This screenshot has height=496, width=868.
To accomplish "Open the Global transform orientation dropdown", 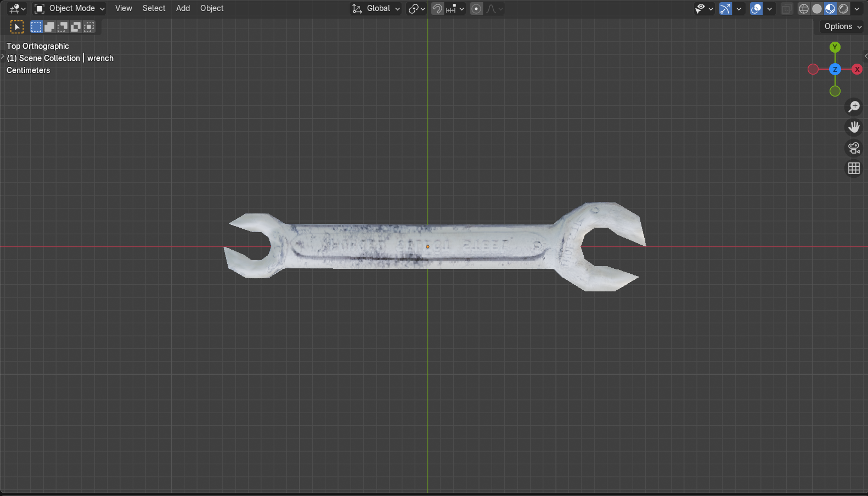I will pos(376,8).
